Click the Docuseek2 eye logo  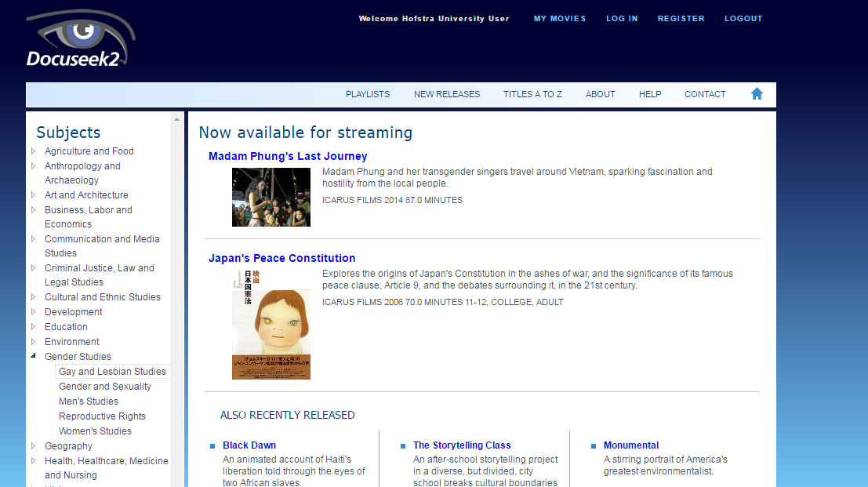point(81,38)
